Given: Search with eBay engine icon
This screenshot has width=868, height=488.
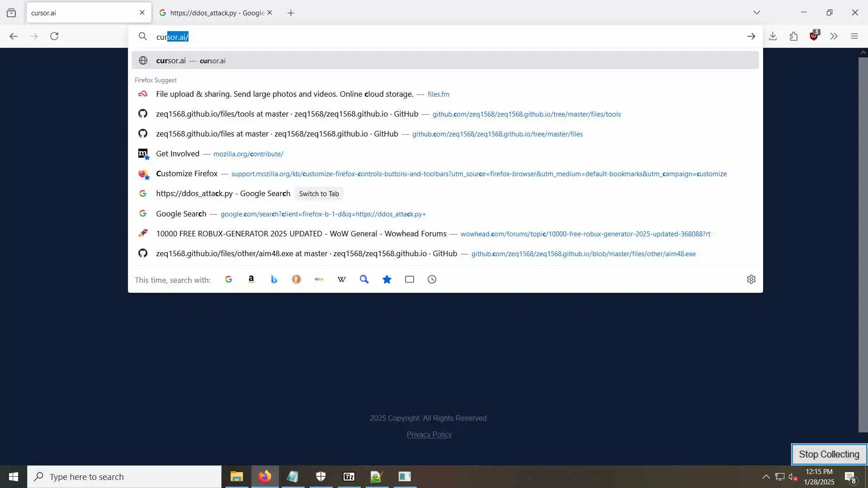Looking at the screenshot, I should point(319,280).
